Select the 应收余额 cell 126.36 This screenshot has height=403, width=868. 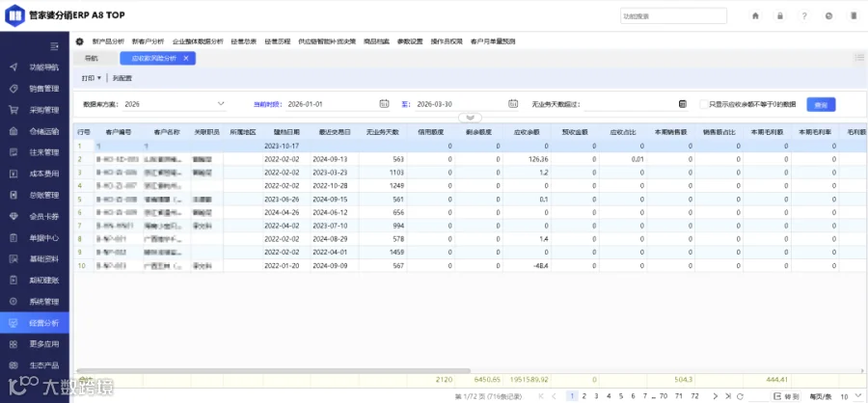(527, 159)
